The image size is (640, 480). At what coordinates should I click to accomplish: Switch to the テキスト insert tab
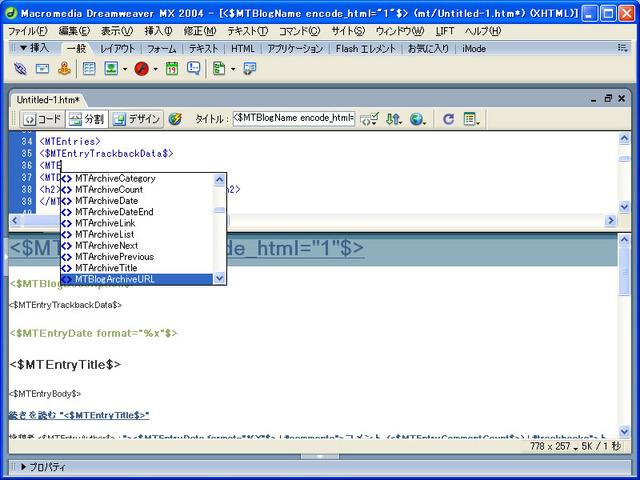click(203, 49)
